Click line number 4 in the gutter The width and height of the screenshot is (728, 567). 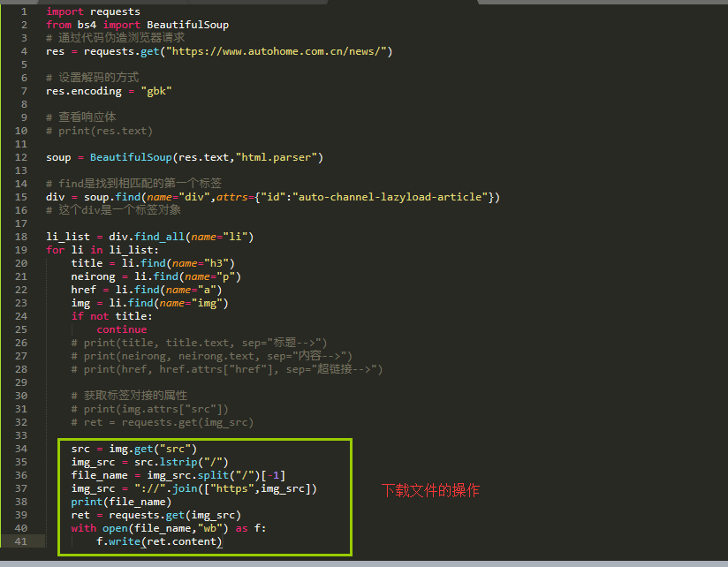click(x=24, y=51)
